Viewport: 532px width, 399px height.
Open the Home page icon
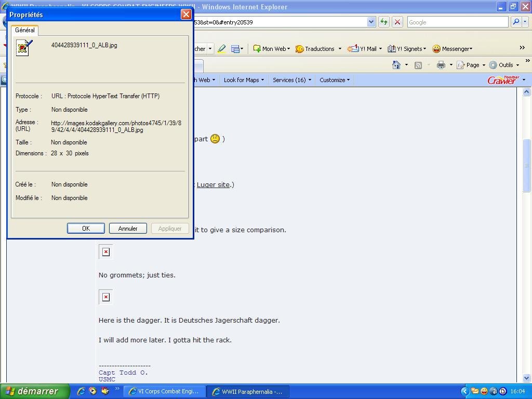pos(396,65)
